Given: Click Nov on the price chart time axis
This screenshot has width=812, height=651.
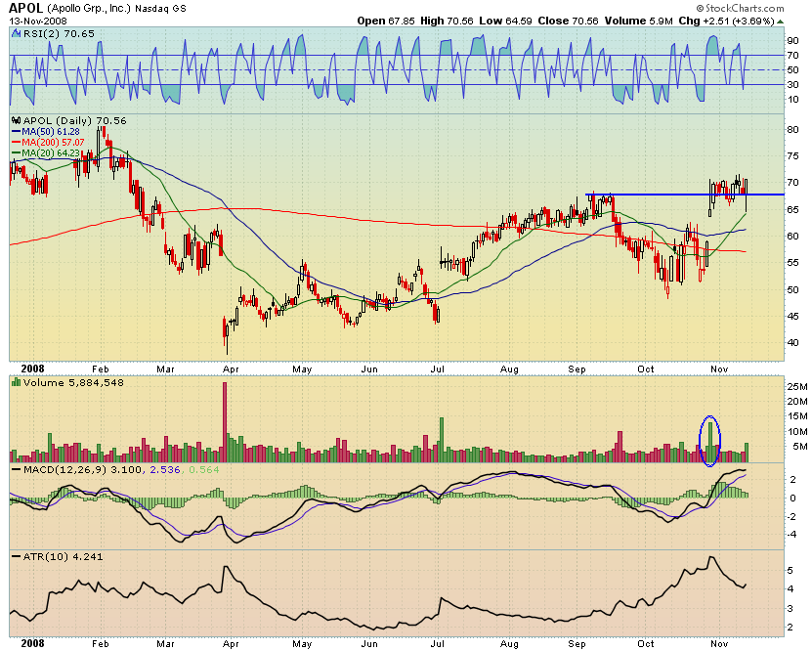Looking at the screenshot, I should click(x=719, y=369).
